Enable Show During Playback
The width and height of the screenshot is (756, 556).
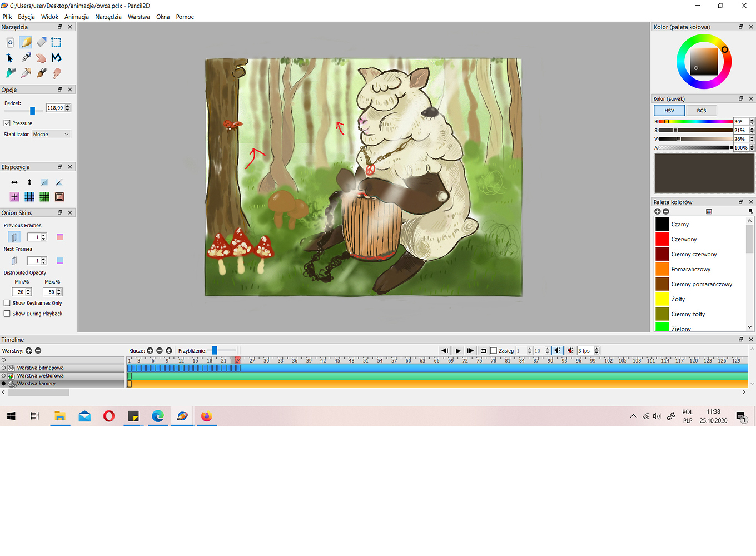[x=7, y=314]
